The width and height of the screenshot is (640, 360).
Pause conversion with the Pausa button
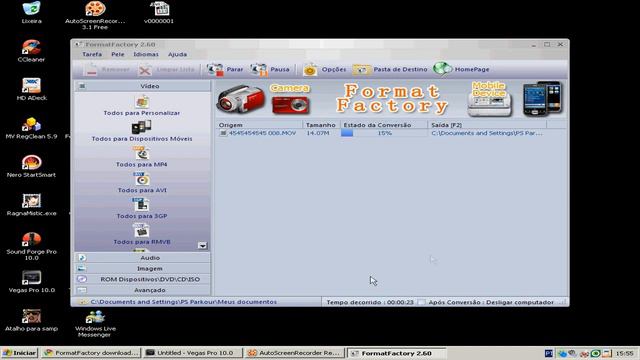[270, 70]
